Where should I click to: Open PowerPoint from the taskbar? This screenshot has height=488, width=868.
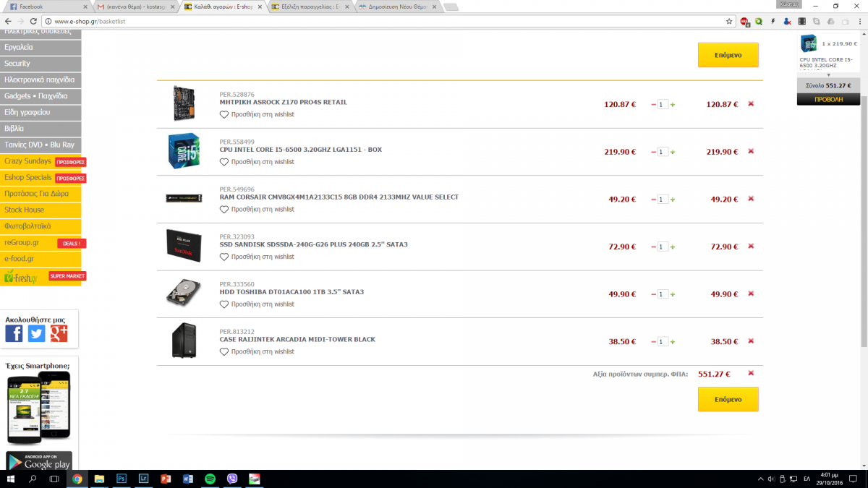click(166, 479)
